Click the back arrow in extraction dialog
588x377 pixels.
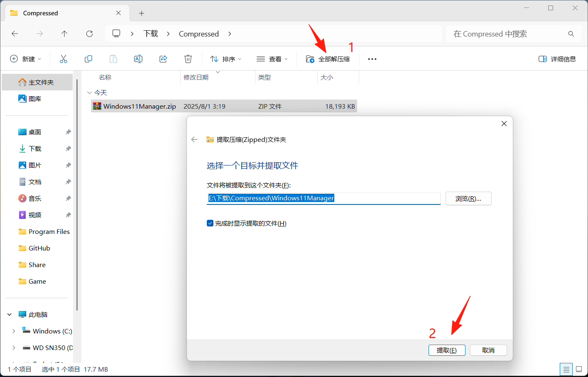194,139
